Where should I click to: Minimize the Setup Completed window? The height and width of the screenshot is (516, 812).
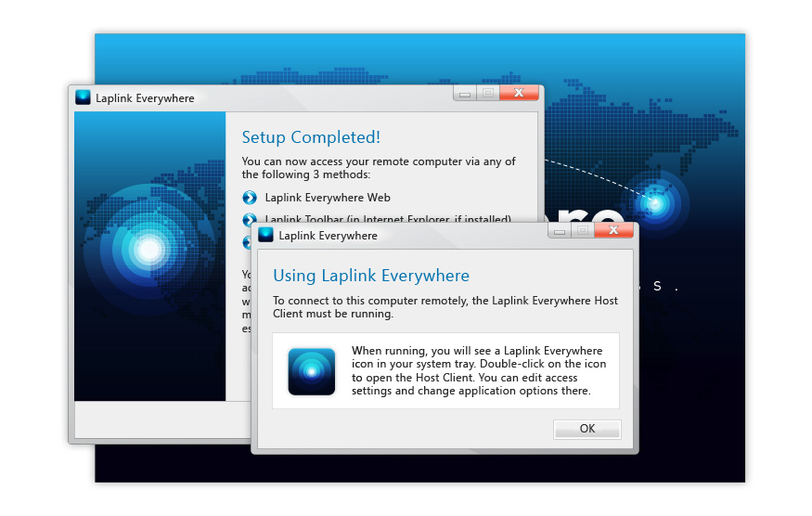coord(465,93)
